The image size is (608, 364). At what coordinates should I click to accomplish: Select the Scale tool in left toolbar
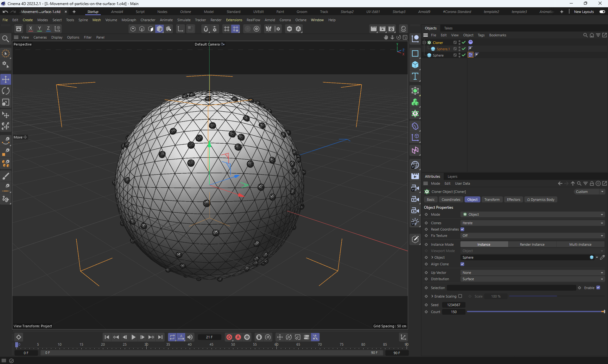coord(6,102)
